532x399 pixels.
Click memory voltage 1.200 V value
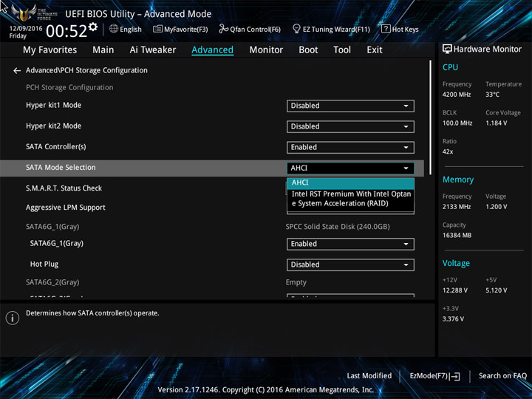pyautogui.click(x=497, y=207)
